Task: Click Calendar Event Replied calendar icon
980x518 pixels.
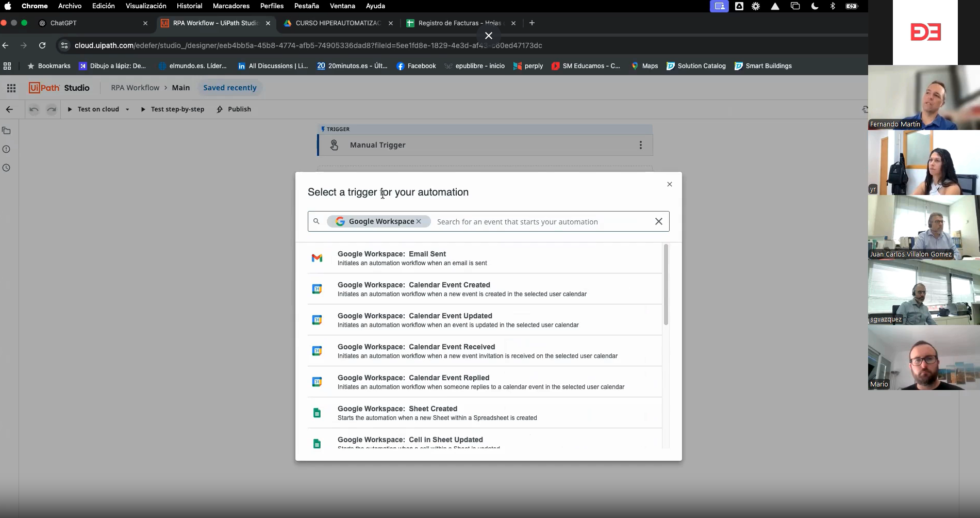Action: 317,382
